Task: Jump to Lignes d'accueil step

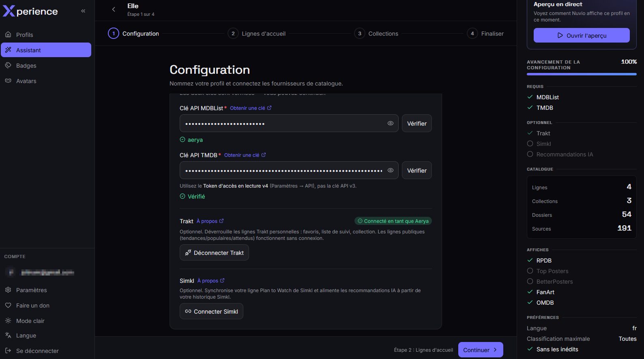Action: tap(257, 34)
